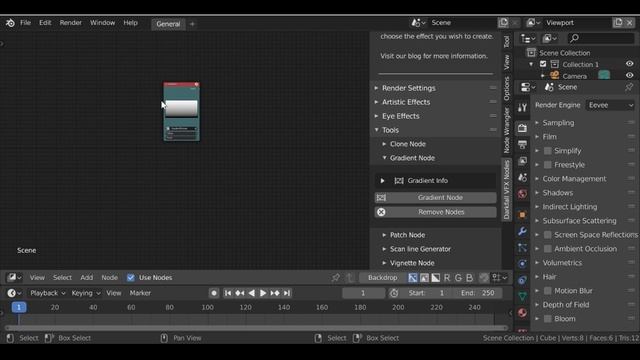Viewport: 640px width, 360px height.
Task: Select the blue B channel button
Action: click(469, 278)
